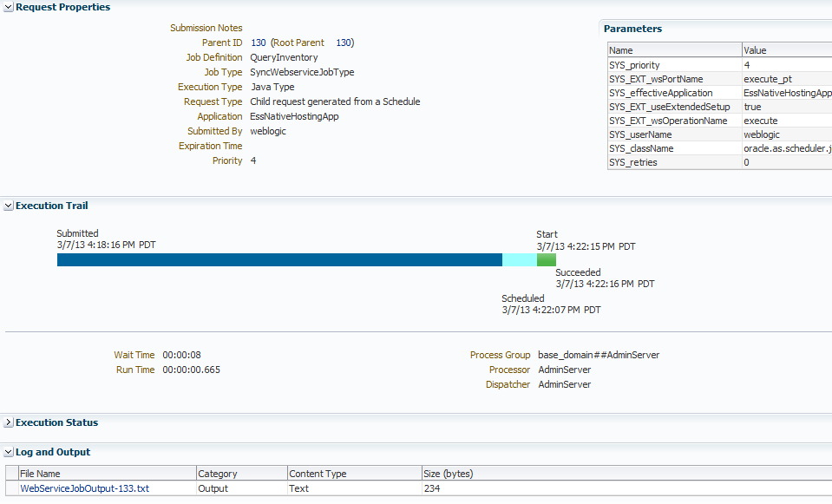Select the SYS_priority parameter row
Viewport: 832px width, 504px height.
point(673,65)
